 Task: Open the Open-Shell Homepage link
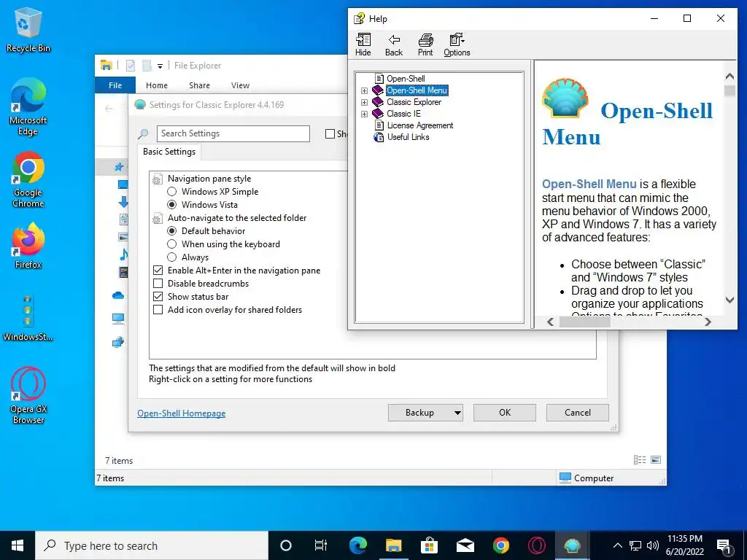tap(181, 413)
